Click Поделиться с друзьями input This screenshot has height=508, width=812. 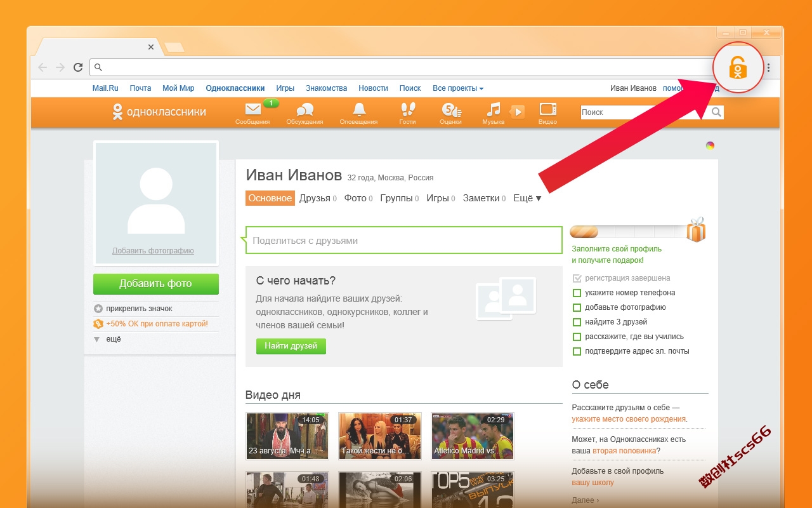(404, 241)
